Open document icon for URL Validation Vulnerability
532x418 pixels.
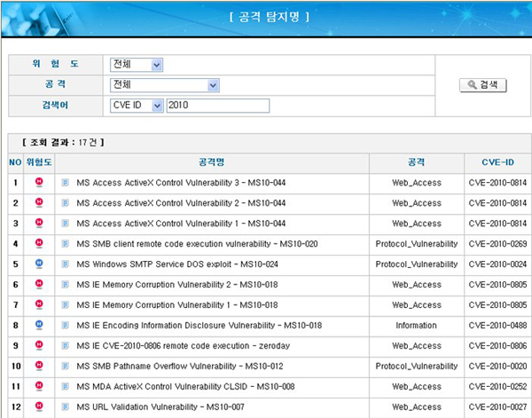(x=65, y=406)
